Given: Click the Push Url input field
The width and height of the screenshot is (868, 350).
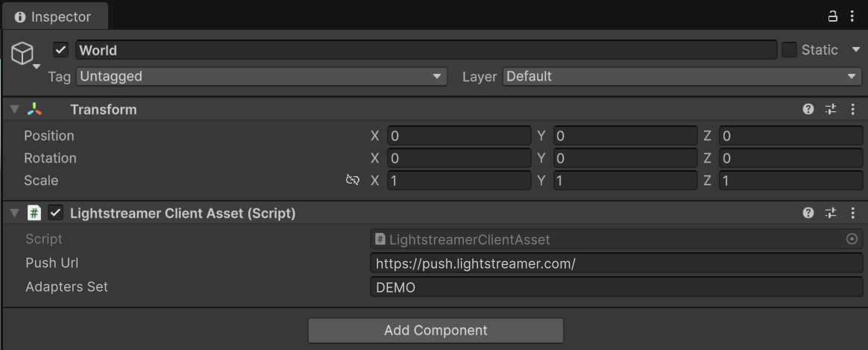Looking at the screenshot, I should (616, 263).
